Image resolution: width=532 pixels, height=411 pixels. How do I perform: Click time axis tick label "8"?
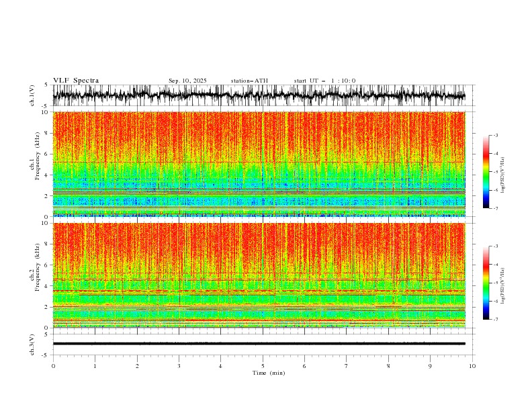pyautogui.click(x=388, y=366)
